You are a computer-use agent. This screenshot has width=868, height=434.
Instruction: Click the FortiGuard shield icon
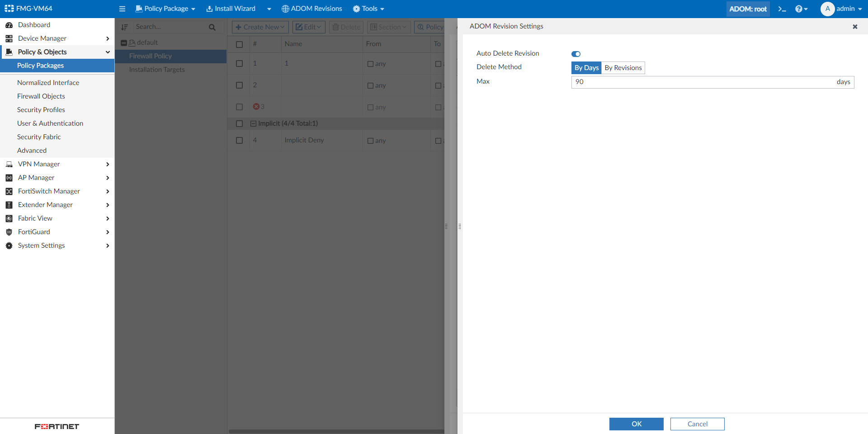click(9, 232)
